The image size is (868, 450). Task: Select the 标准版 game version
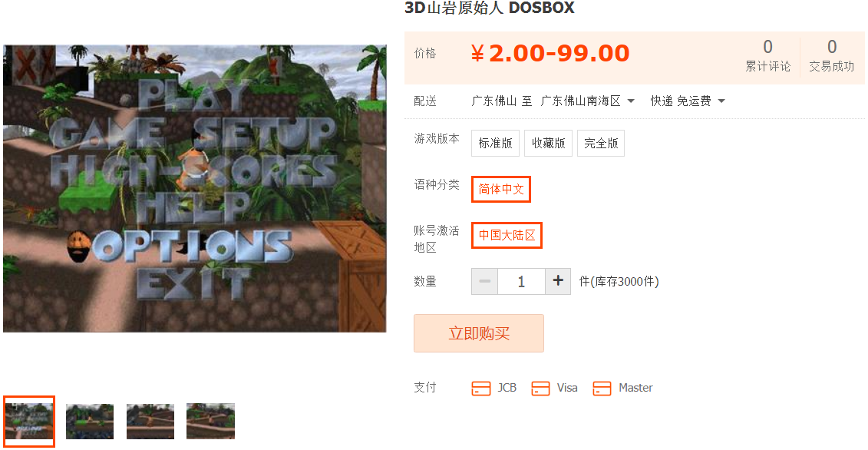496,143
